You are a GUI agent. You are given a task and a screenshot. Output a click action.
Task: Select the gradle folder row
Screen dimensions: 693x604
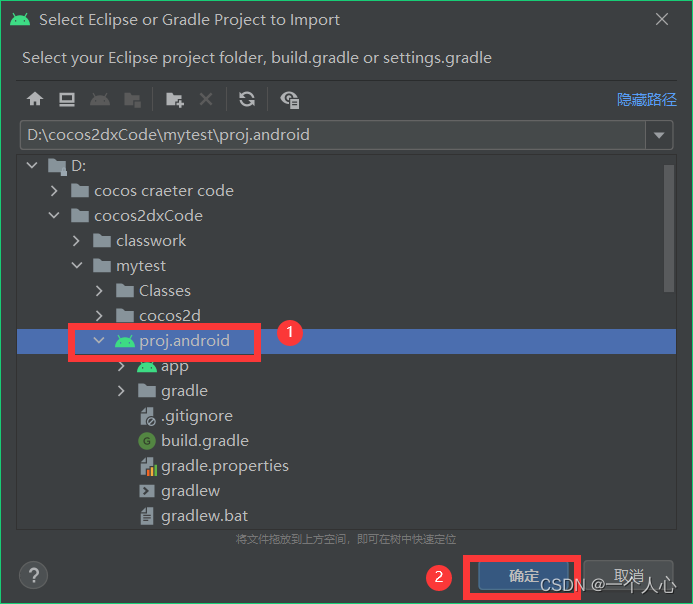coord(184,391)
